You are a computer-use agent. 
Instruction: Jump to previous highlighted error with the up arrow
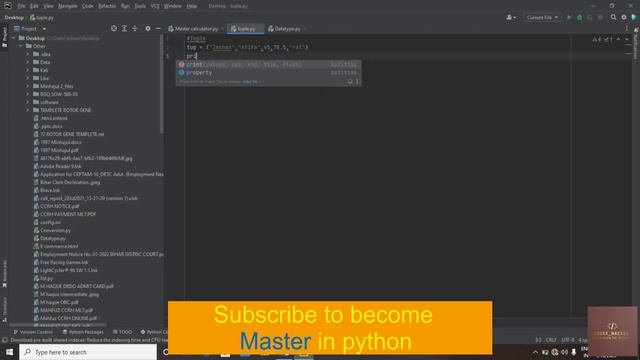coord(618,40)
